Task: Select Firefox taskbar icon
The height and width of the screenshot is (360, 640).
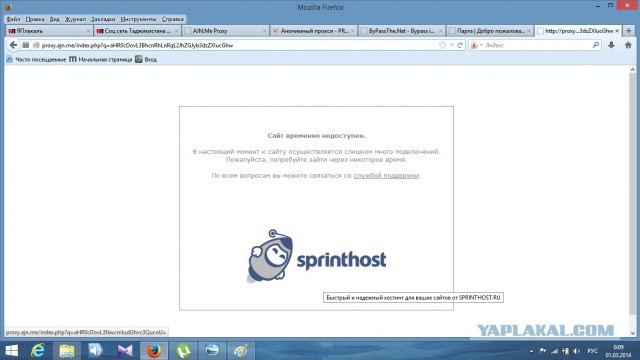Action: tap(154, 351)
